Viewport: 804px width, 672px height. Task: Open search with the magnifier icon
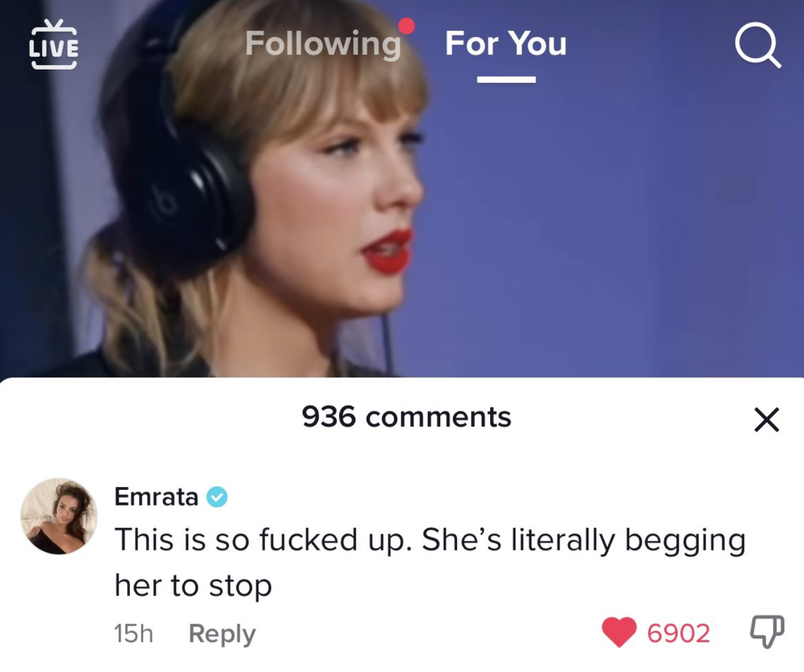(758, 45)
